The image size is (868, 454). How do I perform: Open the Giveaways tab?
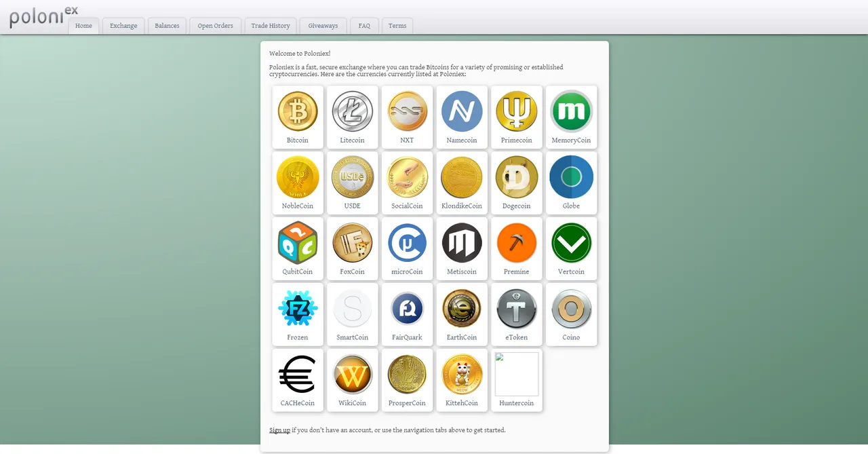[323, 26]
